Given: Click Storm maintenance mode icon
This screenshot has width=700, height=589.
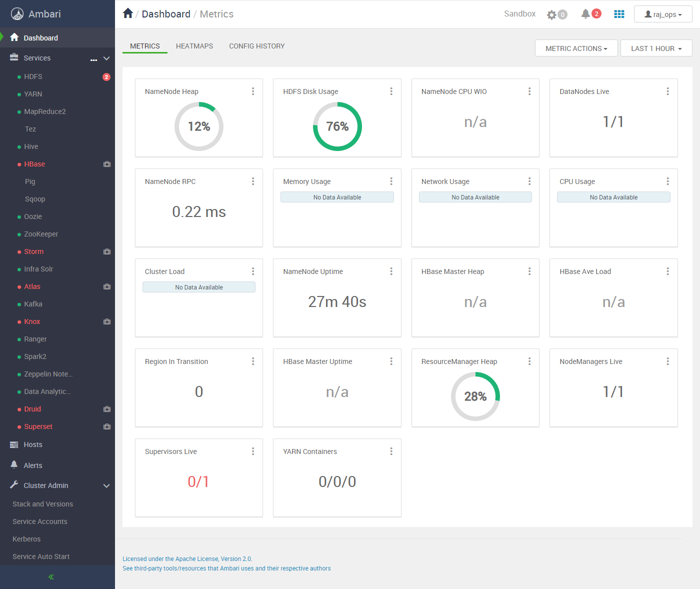Looking at the screenshot, I should pyautogui.click(x=107, y=252).
